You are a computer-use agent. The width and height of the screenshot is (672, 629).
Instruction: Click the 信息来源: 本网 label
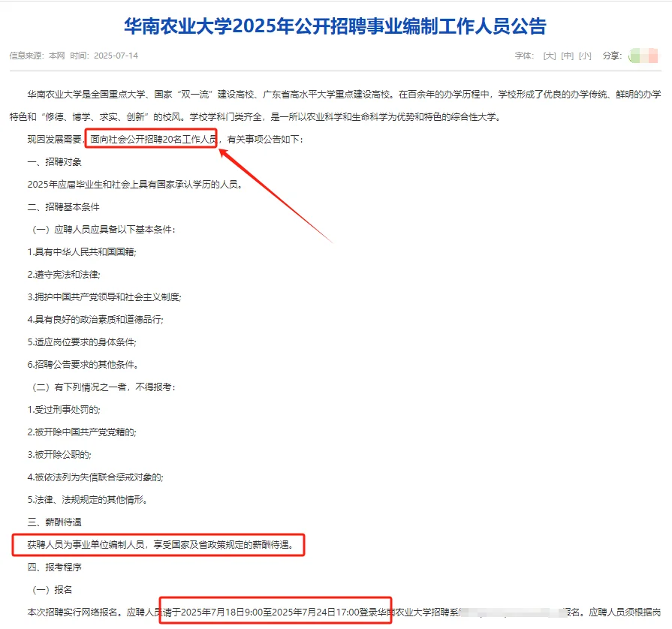[x=38, y=56]
